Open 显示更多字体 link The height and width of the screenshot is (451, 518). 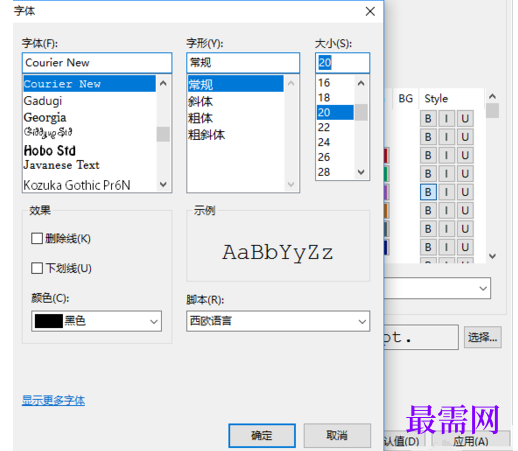click(x=53, y=400)
